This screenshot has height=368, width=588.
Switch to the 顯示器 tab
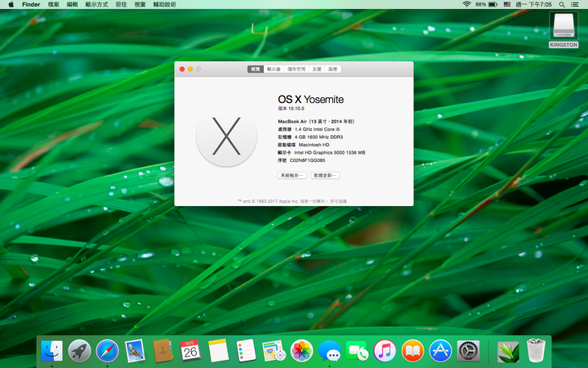click(274, 69)
